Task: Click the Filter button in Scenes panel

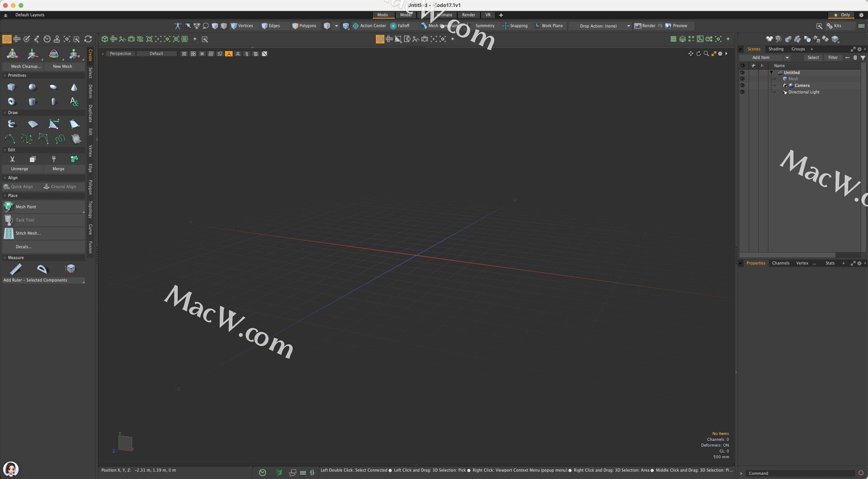Action: click(x=833, y=57)
